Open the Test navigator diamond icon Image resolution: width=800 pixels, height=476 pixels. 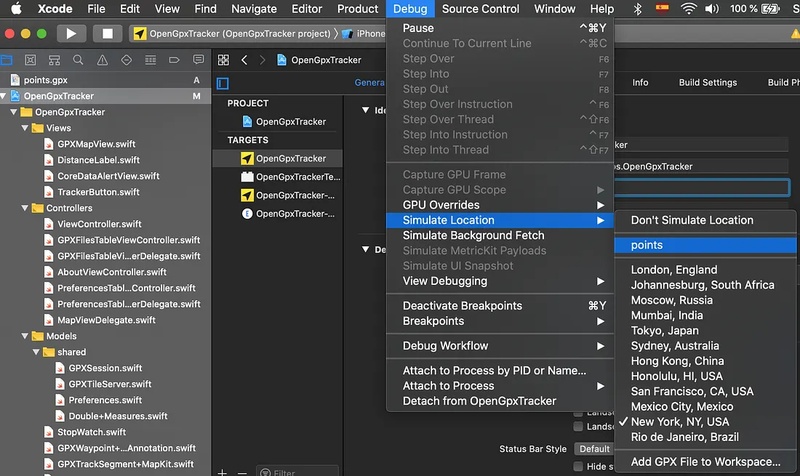126,60
